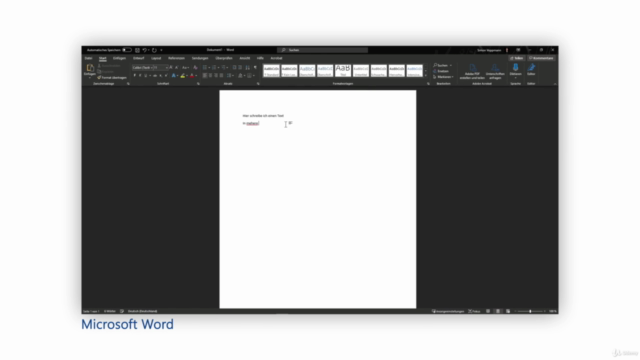Click the bullet list icon

point(205,67)
